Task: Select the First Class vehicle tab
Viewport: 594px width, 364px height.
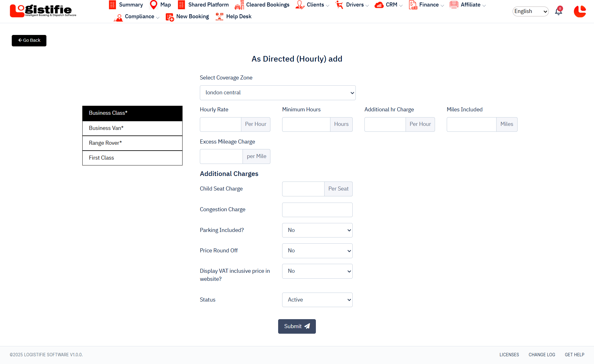Action: (132, 158)
